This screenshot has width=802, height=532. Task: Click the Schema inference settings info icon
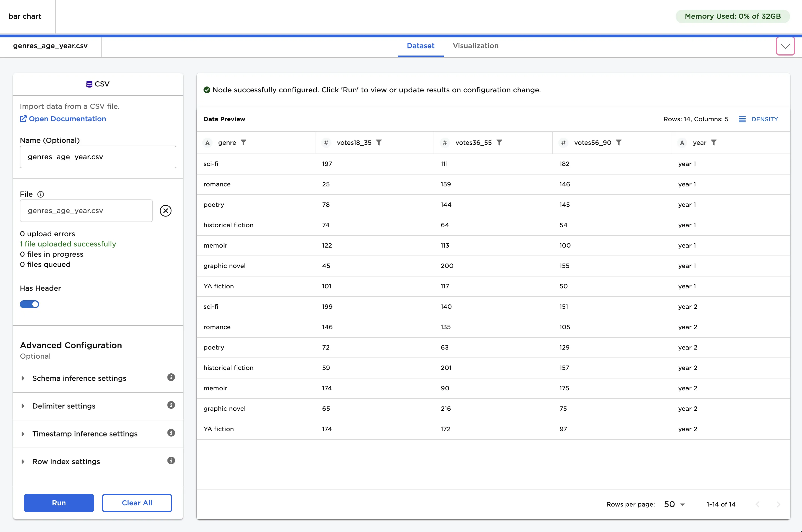(171, 377)
